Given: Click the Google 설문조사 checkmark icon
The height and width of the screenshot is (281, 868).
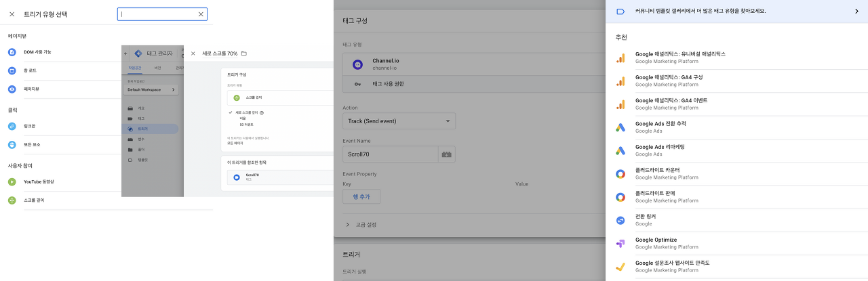Looking at the screenshot, I should tap(620, 266).
